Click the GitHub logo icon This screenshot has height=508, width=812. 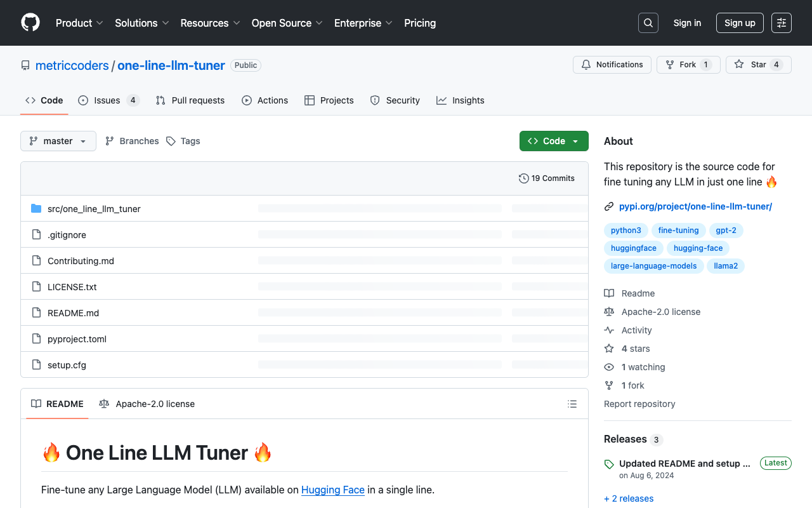[30, 23]
